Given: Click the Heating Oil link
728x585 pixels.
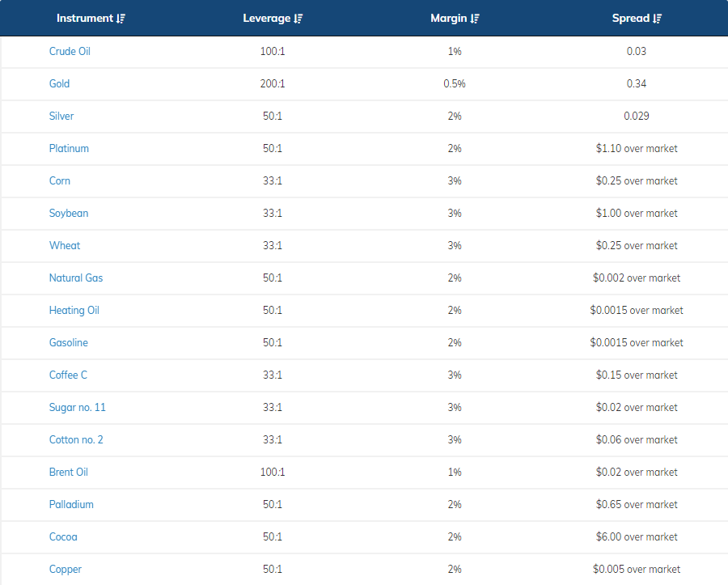Looking at the screenshot, I should click(74, 310).
